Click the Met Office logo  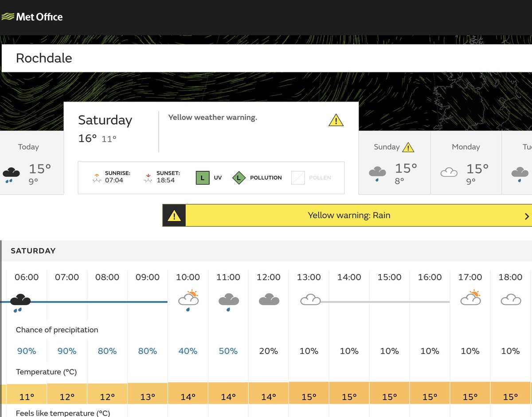tap(32, 17)
